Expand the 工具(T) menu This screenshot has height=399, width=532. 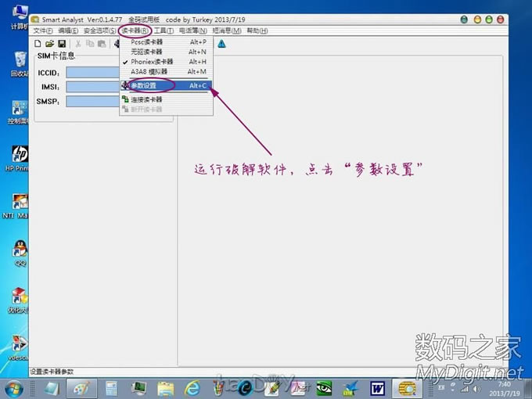(164, 31)
